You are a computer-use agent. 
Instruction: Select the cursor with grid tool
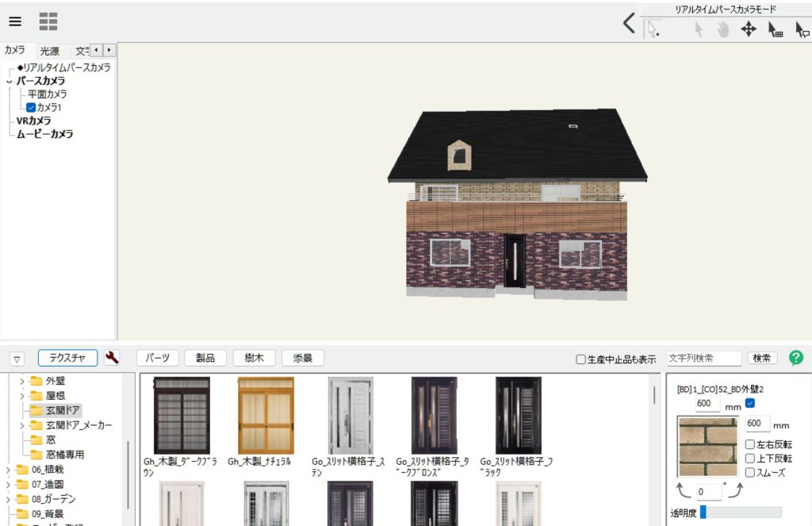coord(776,30)
